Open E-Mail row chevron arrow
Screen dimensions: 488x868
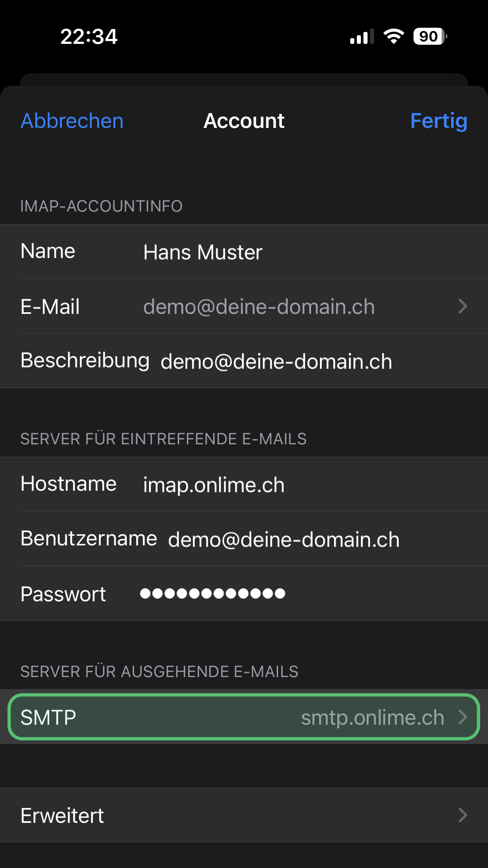point(463,306)
